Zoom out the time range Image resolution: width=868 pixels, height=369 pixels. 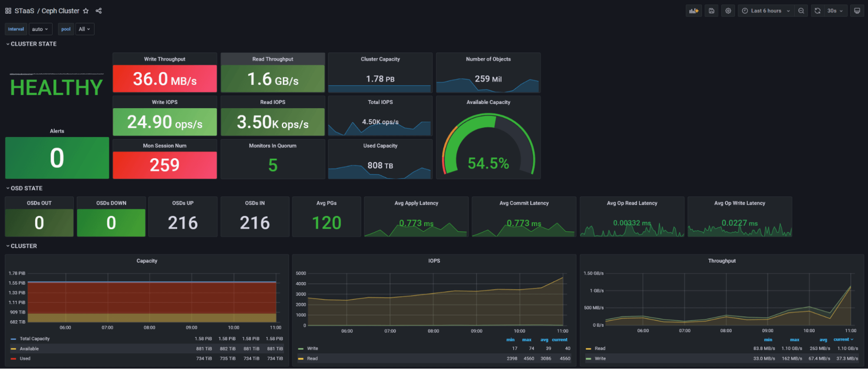click(x=801, y=11)
